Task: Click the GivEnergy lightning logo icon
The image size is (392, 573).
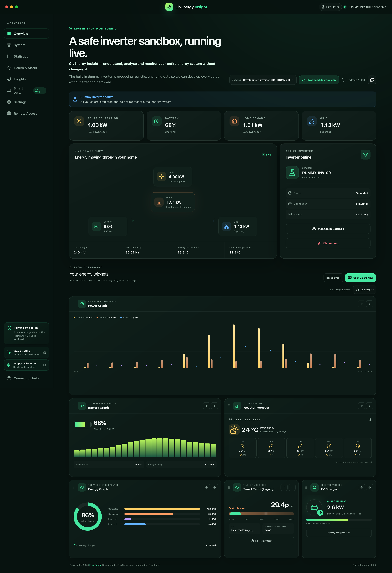Action: (169, 7)
